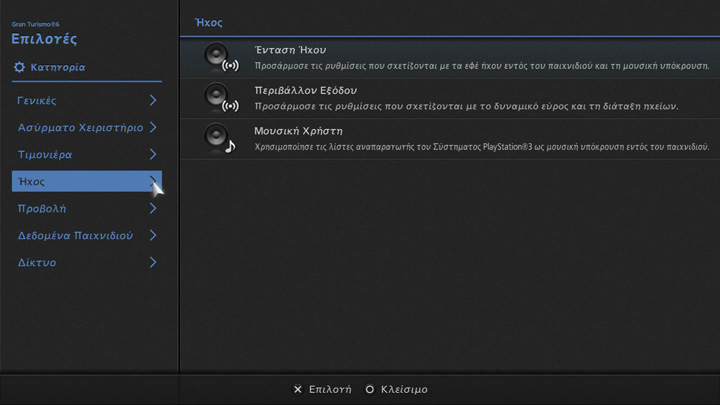
Task: Click the Ήχος panel header at top
Action: [207, 20]
